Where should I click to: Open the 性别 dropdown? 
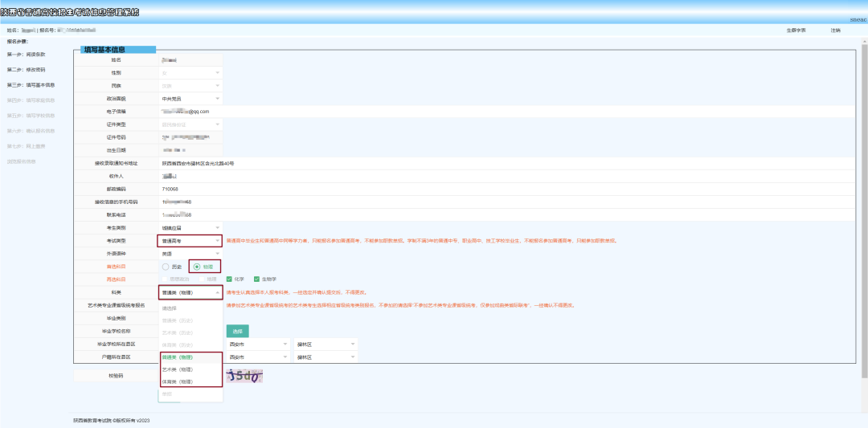point(190,72)
